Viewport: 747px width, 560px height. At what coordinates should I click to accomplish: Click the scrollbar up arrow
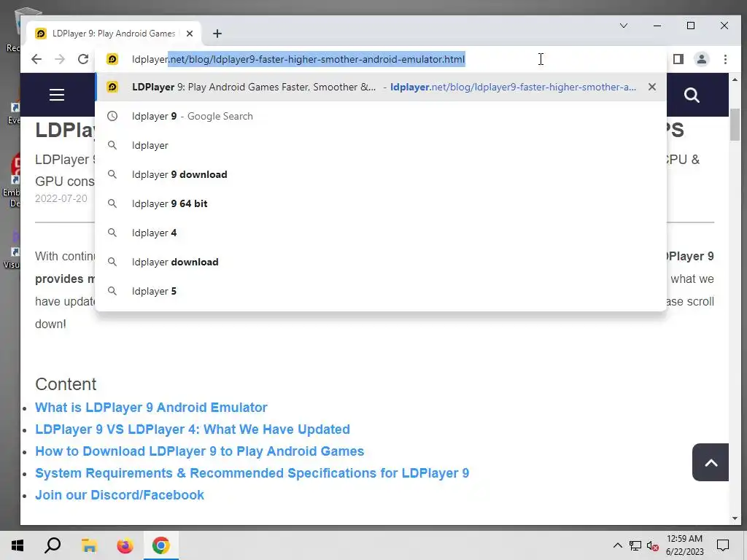pyautogui.click(x=735, y=79)
